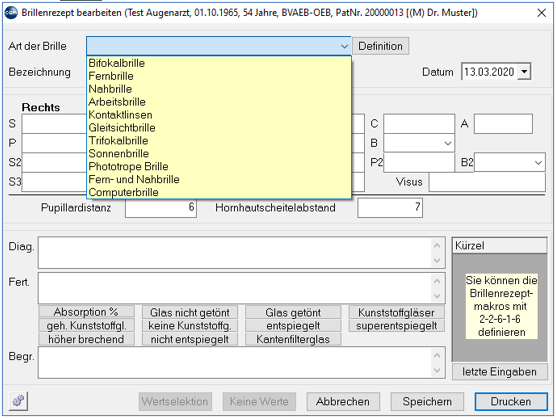Click the Kantenfilterglas button
556x418 pixels.
click(x=293, y=339)
